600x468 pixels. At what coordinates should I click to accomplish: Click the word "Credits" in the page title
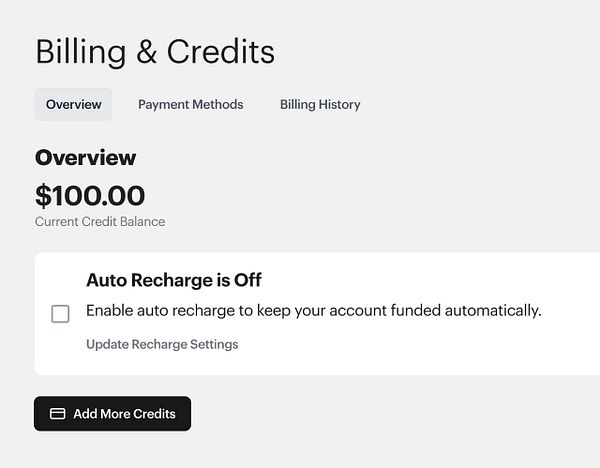point(220,52)
